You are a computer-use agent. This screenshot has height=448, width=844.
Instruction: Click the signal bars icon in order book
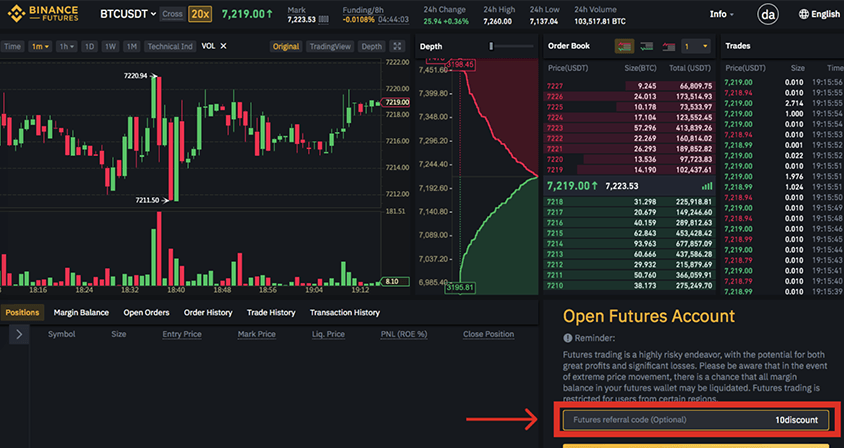(707, 186)
